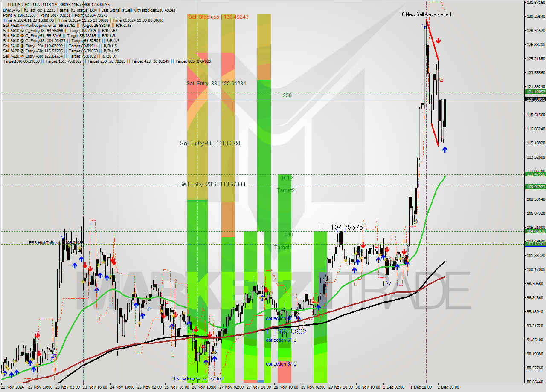The image size is (546, 392).
Task: Click the 131.87160 price axis value
Action: pyautogui.click(x=536, y=3)
